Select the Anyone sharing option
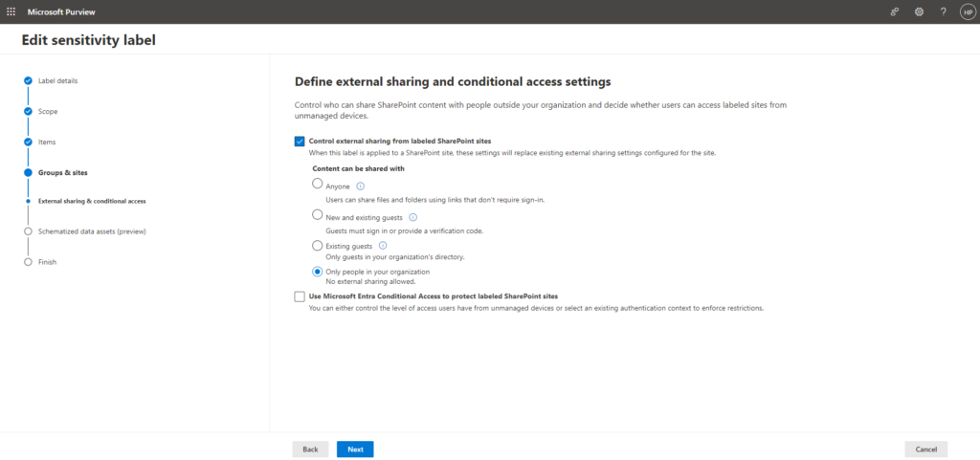980x460 pixels. (318, 185)
